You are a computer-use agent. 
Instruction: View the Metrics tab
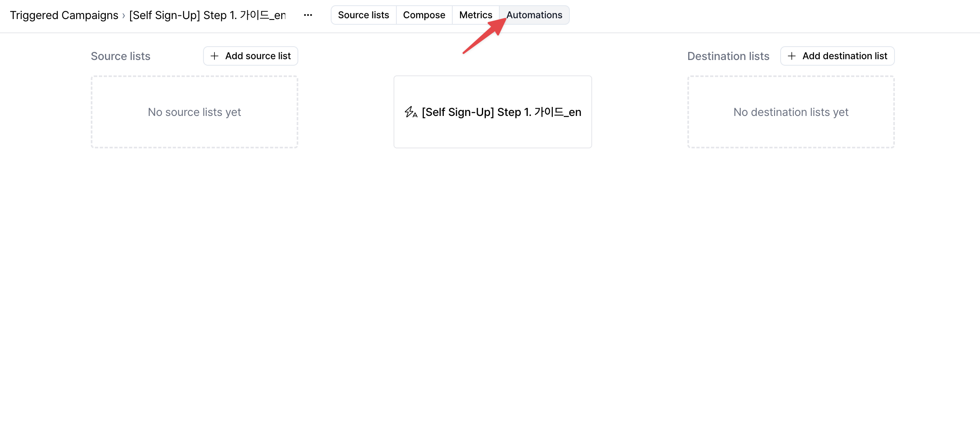tap(475, 15)
